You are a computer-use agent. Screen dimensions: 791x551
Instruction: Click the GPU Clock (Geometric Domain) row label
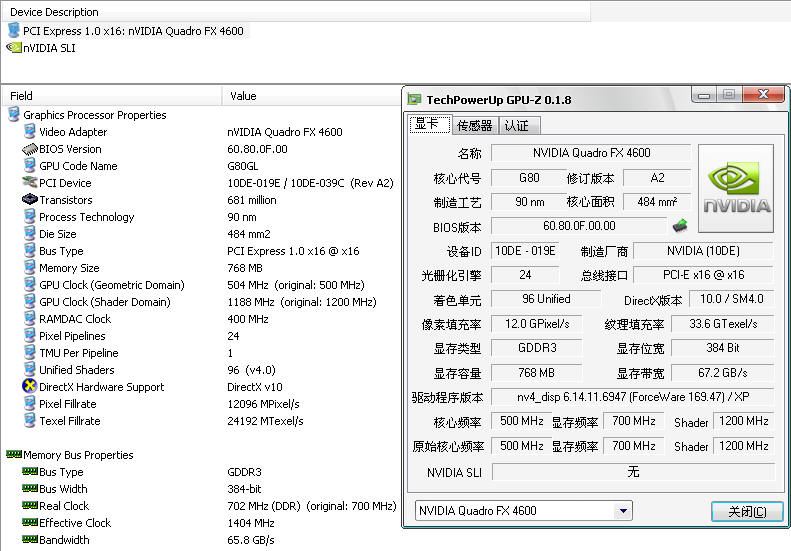tap(112, 285)
